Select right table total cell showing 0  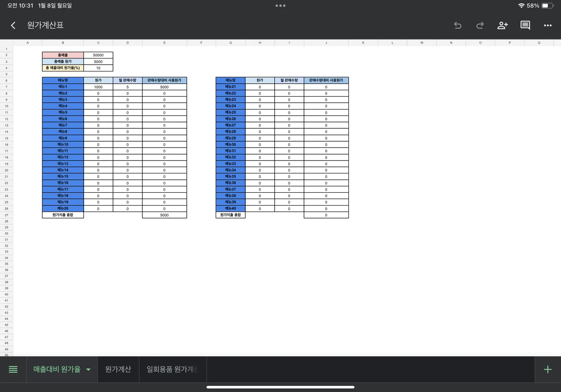click(326, 215)
